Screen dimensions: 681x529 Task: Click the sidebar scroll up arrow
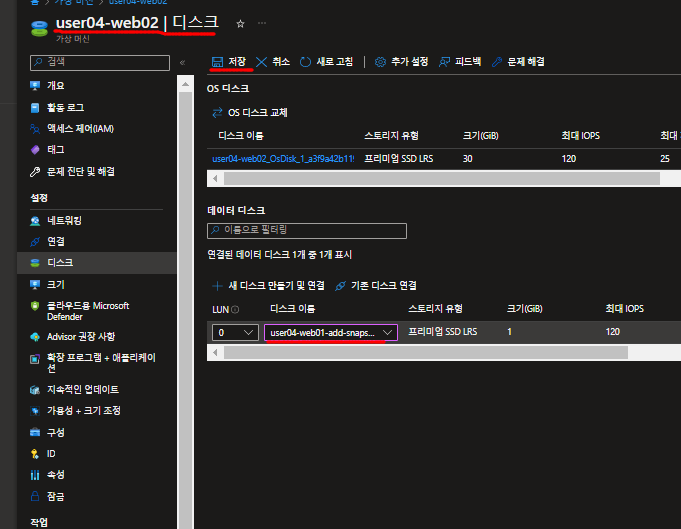click(185, 84)
